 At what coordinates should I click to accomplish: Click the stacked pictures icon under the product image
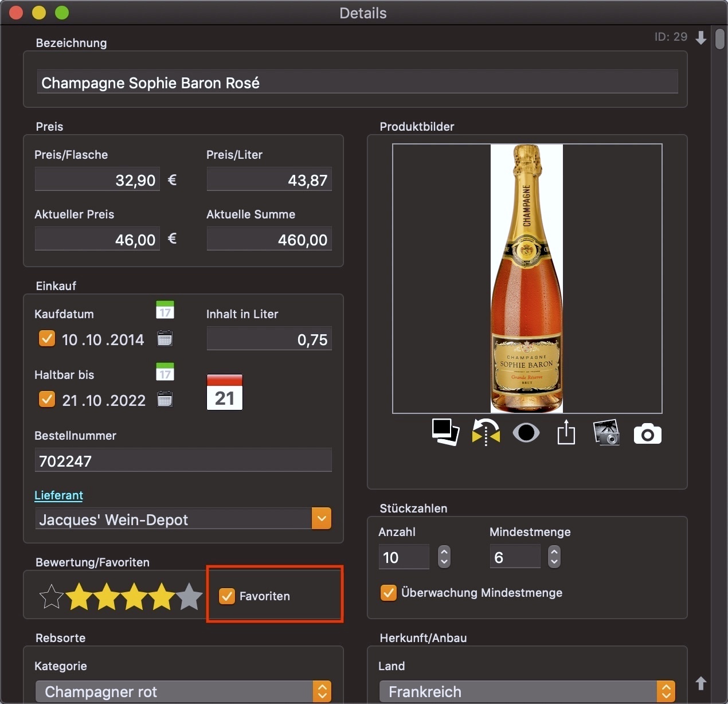tap(445, 432)
